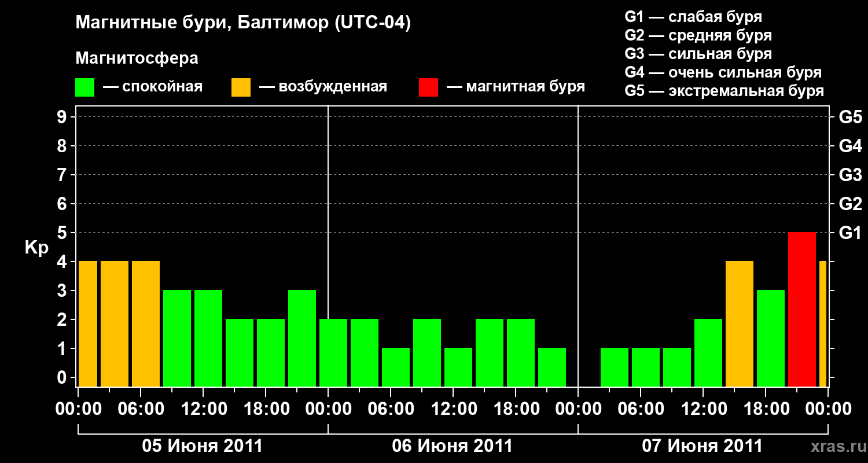Click the xras.ru watermark link

tap(836, 446)
